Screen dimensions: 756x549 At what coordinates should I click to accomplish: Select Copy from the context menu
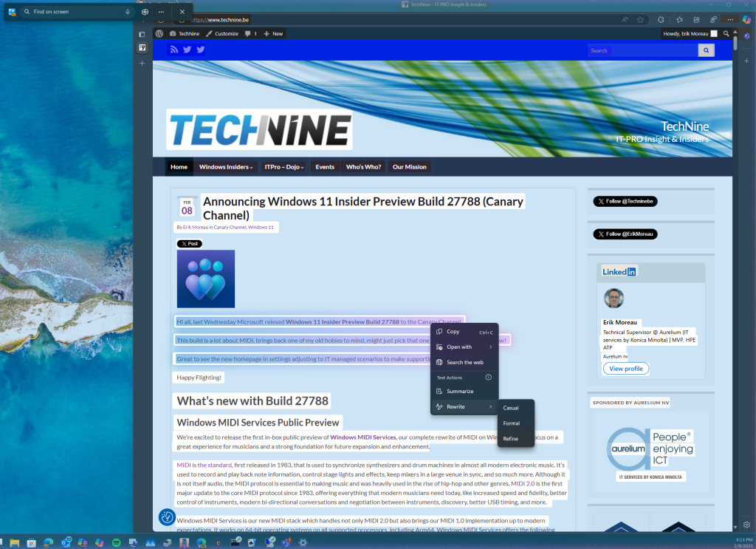(x=453, y=332)
